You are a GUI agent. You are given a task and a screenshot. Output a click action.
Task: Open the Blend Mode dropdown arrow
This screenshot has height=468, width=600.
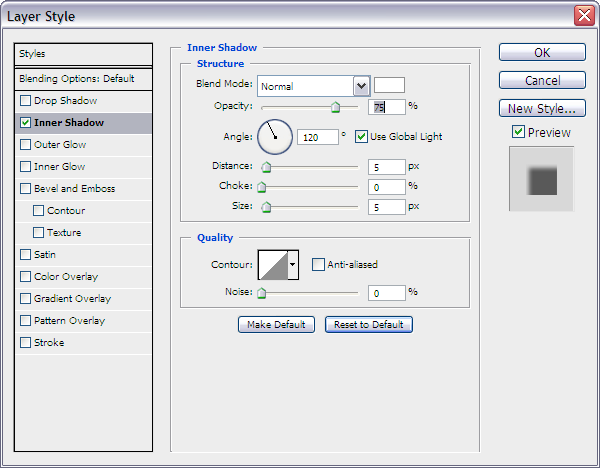(x=361, y=86)
